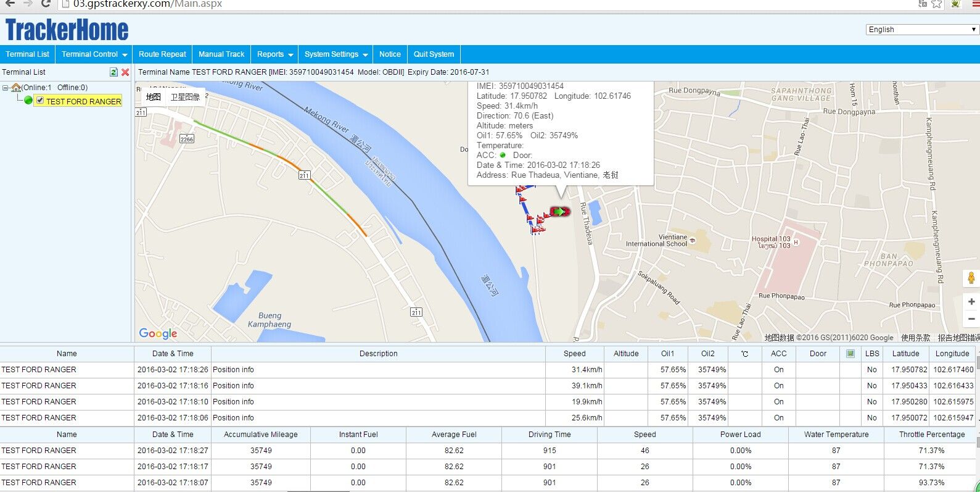Click the Date & Time header in position table
Image resolution: width=980 pixels, height=492 pixels.
coord(173,354)
